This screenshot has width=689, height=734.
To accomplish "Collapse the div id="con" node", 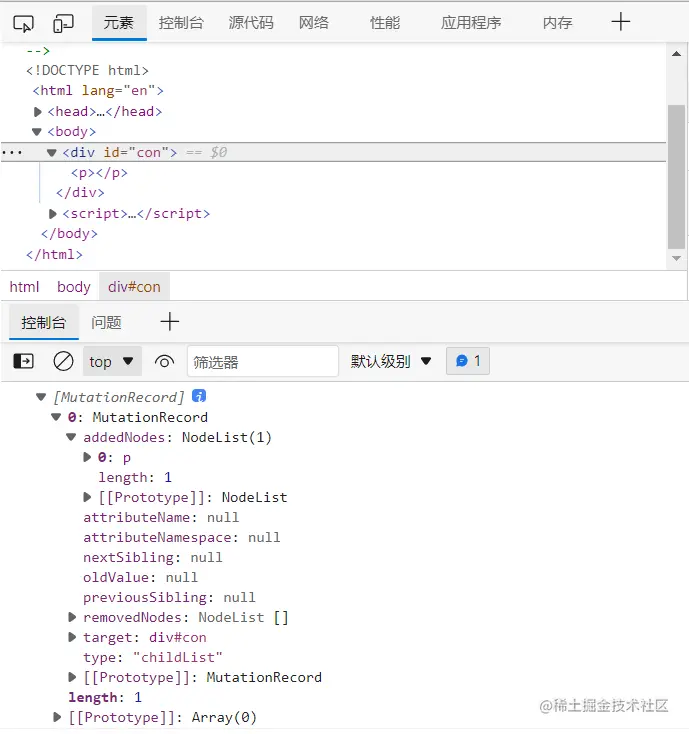I will pyautogui.click(x=52, y=153).
